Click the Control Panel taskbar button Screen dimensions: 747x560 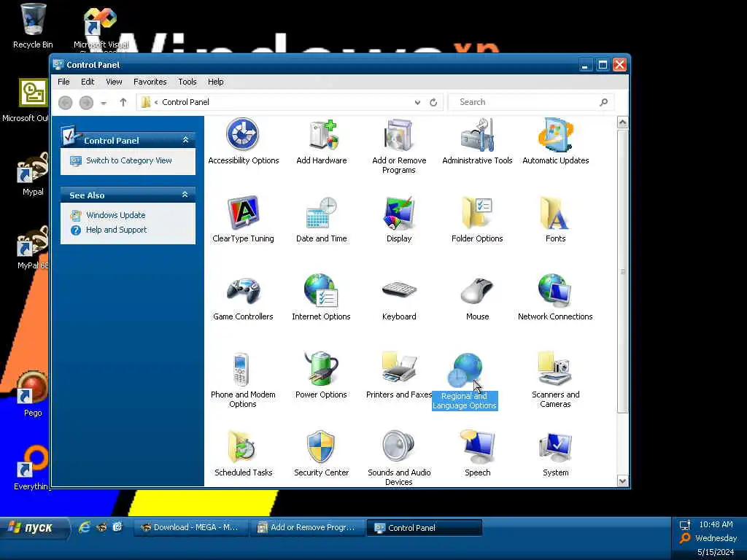pyautogui.click(x=424, y=528)
